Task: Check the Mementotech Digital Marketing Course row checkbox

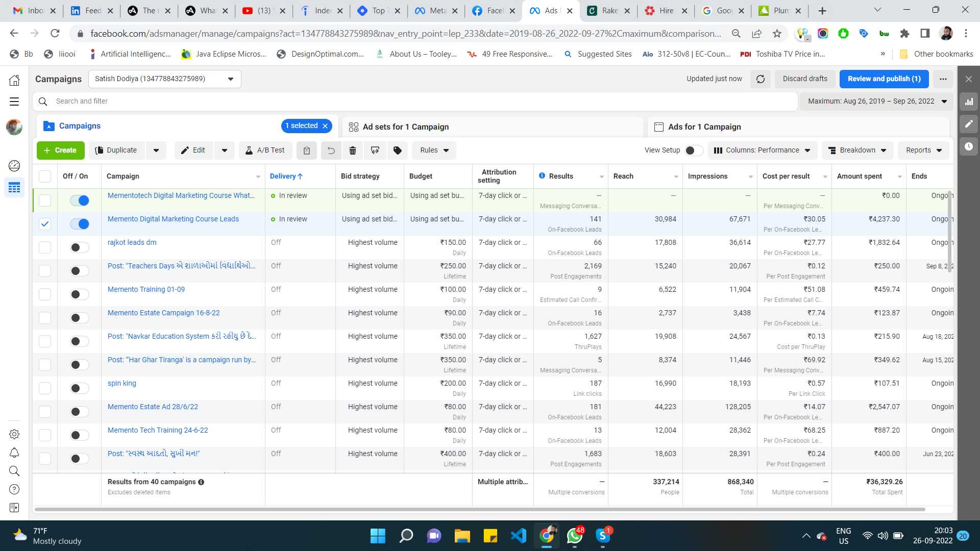Action: tap(45, 201)
